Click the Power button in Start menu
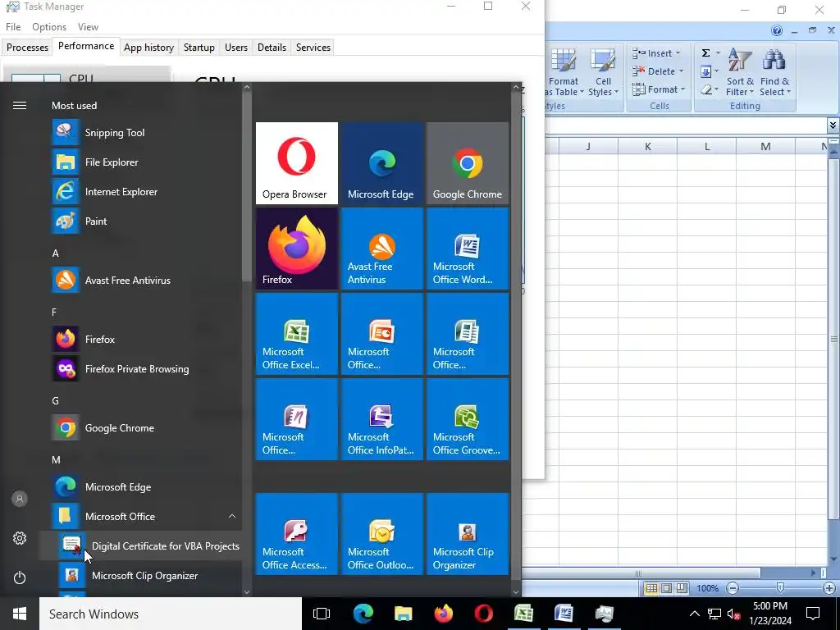 coord(20,577)
